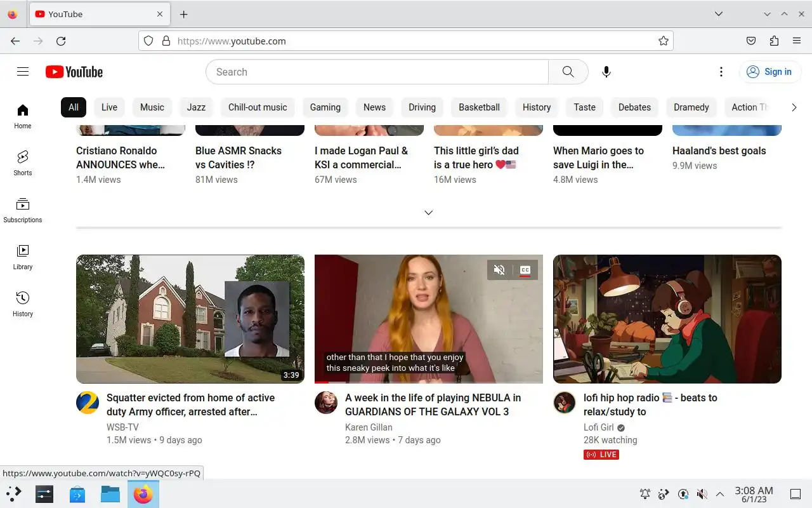Go to Home in sidebar
The image size is (812, 508).
click(23, 116)
